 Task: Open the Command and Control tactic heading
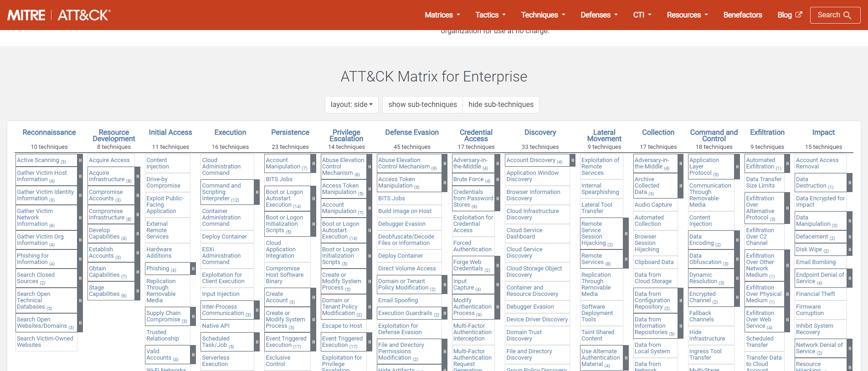714,136
